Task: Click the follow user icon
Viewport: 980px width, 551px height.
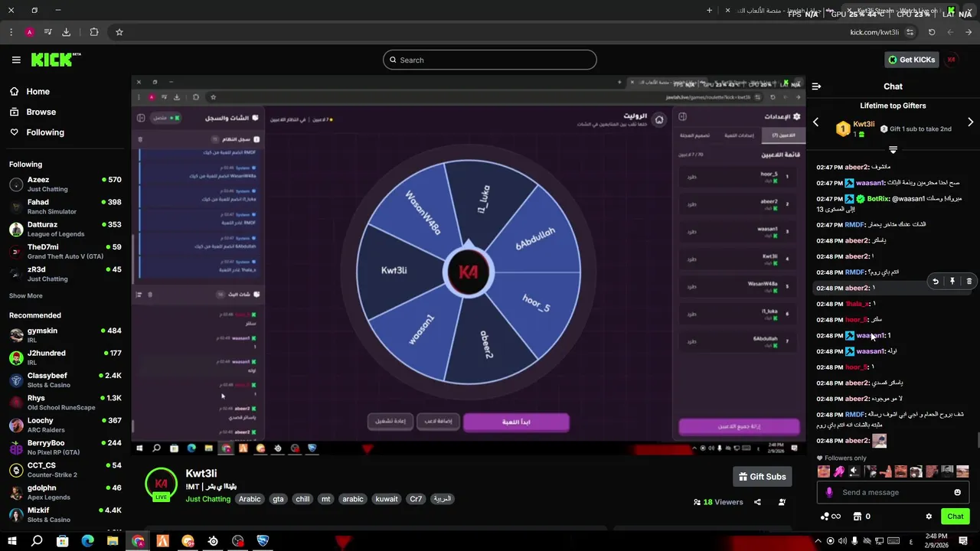Action: [782, 502]
